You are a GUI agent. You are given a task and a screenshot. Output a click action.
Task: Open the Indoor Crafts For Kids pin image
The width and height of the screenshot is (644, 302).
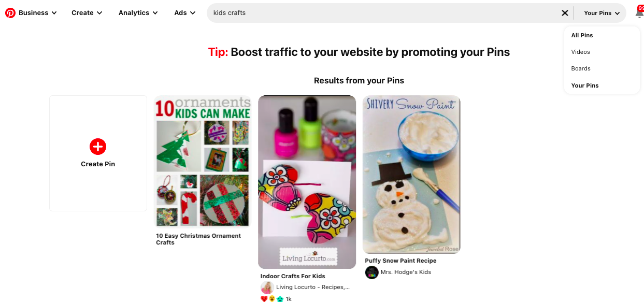(307, 182)
